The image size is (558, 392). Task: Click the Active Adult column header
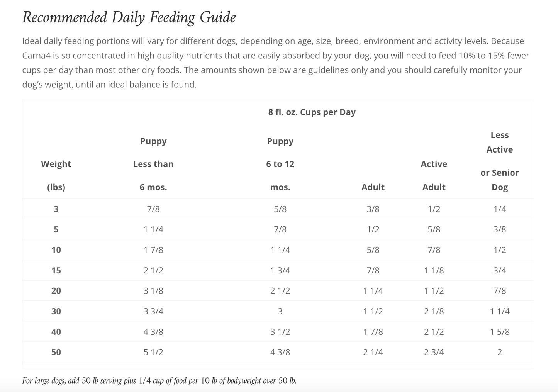point(434,175)
